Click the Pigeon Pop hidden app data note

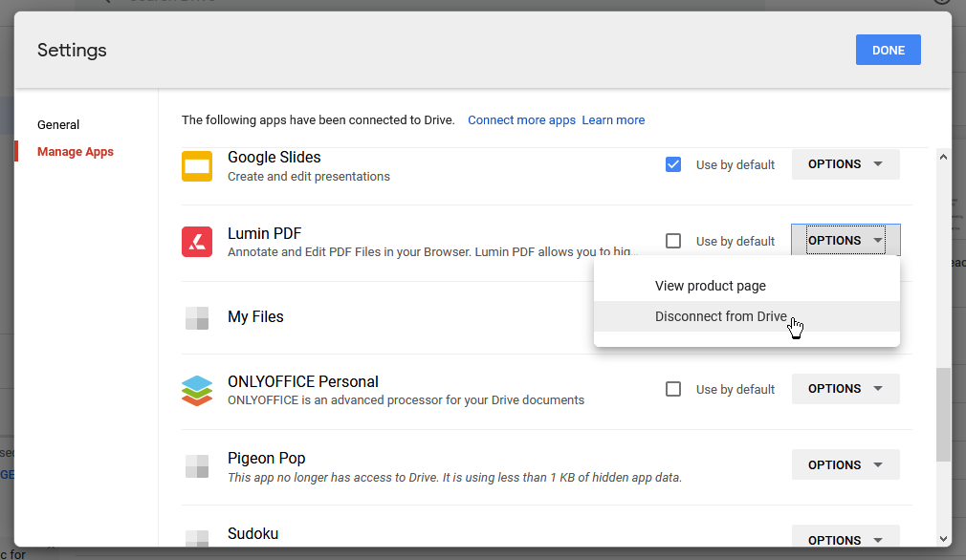coord(454,478)
